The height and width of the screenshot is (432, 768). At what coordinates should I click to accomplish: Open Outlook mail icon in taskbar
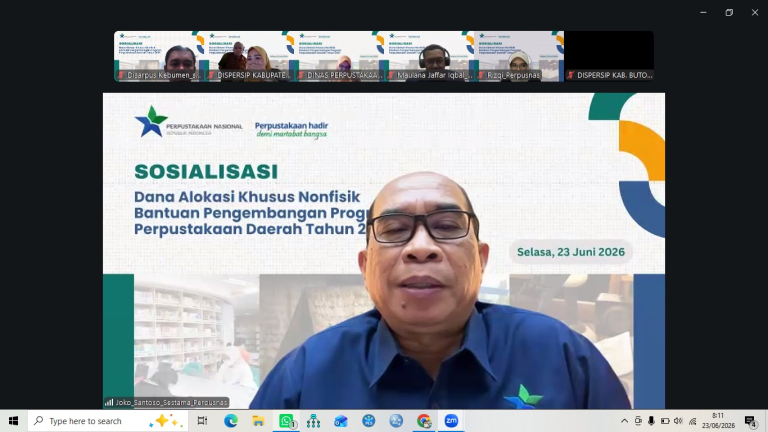point(341,421)
